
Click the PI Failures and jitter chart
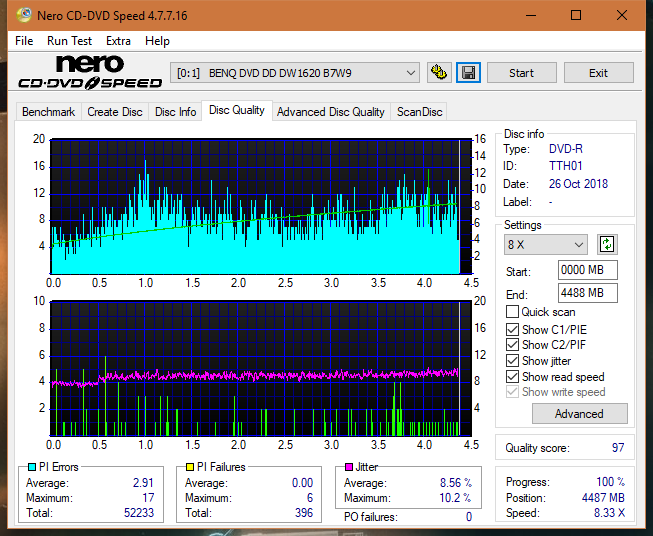pos(261,369)
